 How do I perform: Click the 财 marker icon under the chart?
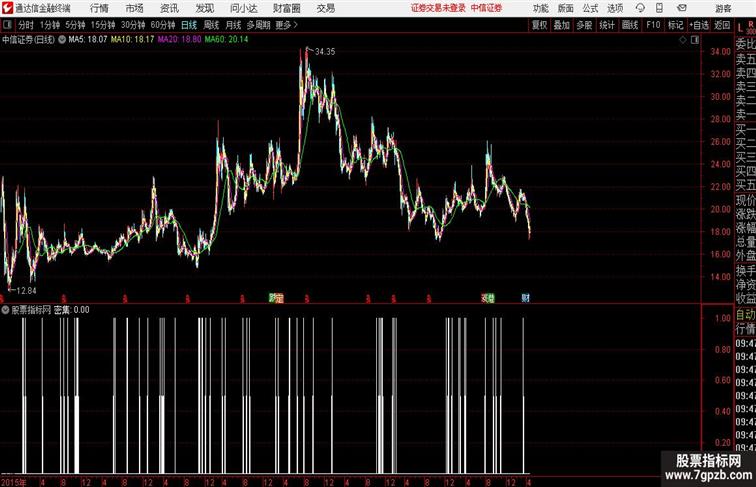point(525,298)
